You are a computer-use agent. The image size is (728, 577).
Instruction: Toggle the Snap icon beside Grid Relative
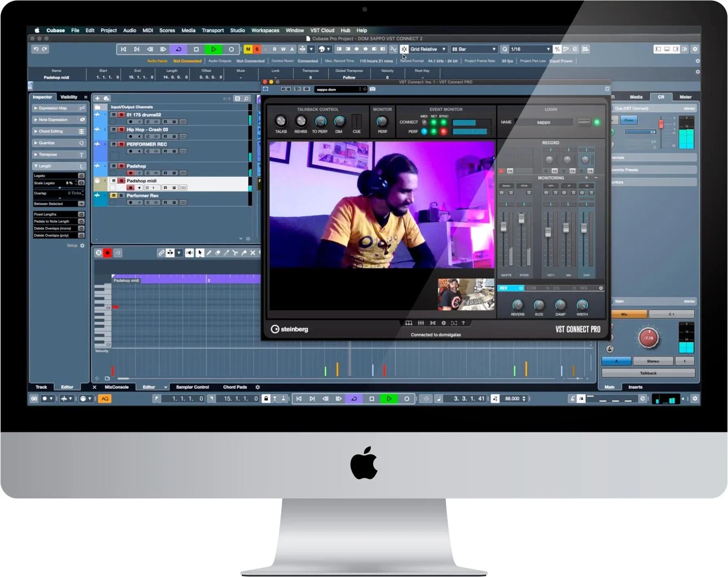[404, 49]
